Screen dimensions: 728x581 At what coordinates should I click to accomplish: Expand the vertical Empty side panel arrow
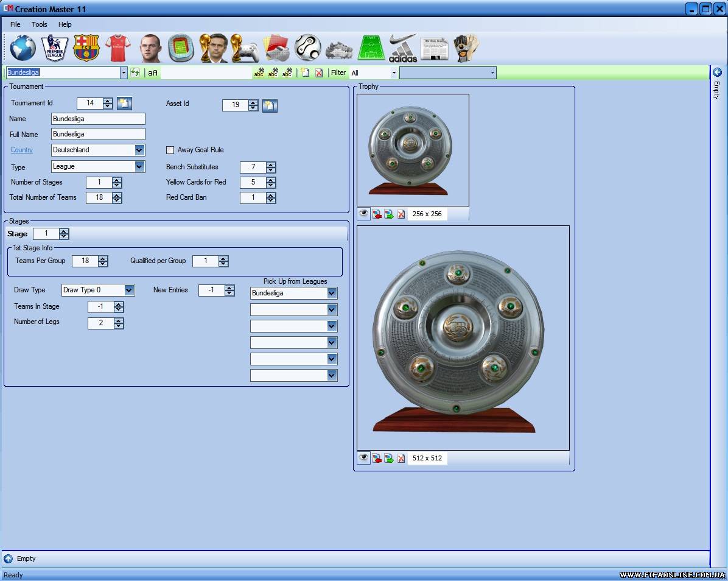(x=717, y=72)
